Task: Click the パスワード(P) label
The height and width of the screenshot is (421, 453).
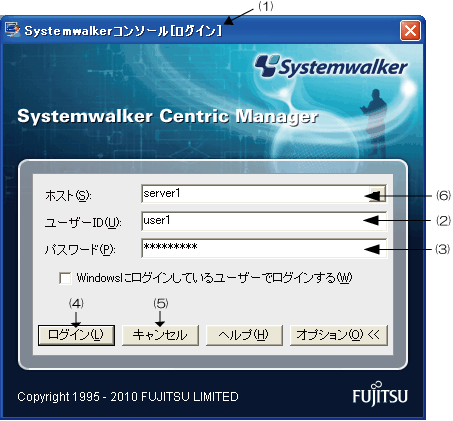Action: 80,249
